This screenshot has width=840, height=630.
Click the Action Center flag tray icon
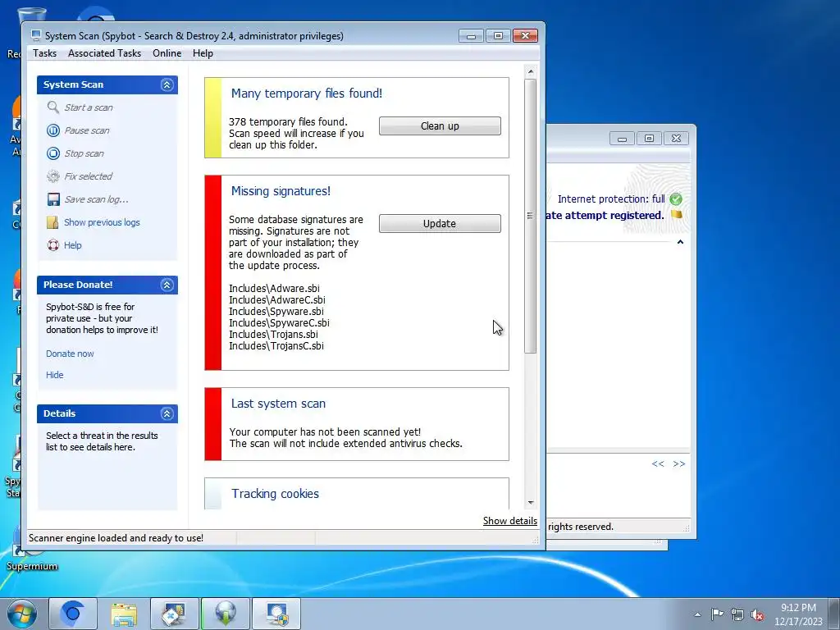pos(717,614)
